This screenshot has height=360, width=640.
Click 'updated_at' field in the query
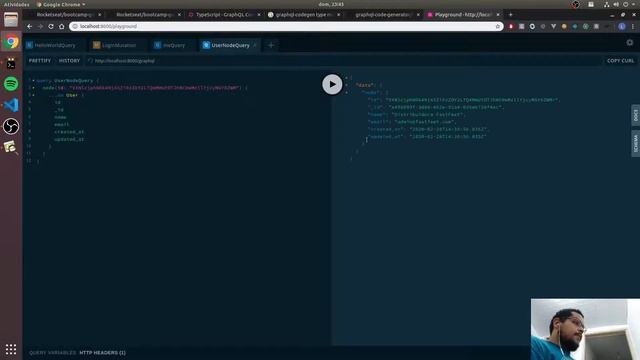(69, 139)
